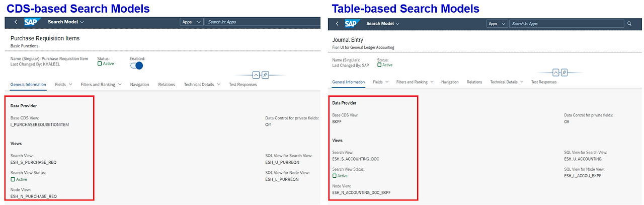Screen dimensions: 644x205
Task: Click ESH_L_ACCOU_BKPF SQL node view value
Action: point(582,175)
